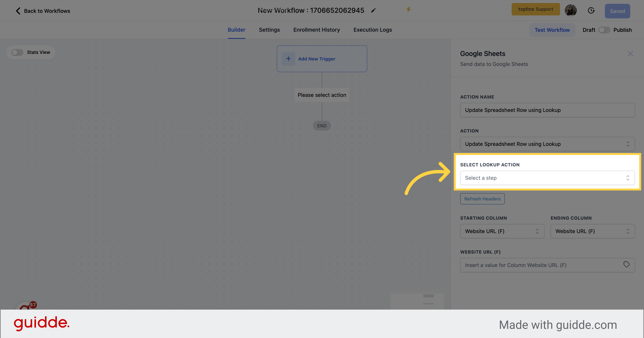Click the Test Workflow button
The height and width of the screenshot is (338, 644).
pos(552,29)
